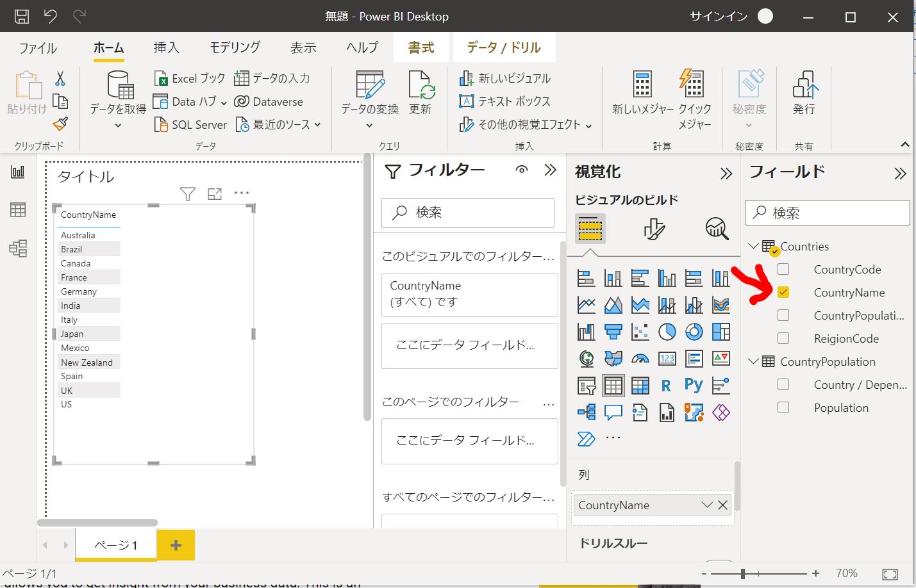Open the Report view from left sidebar
Screen dimensions: 916x588
(x=18, y=172)
